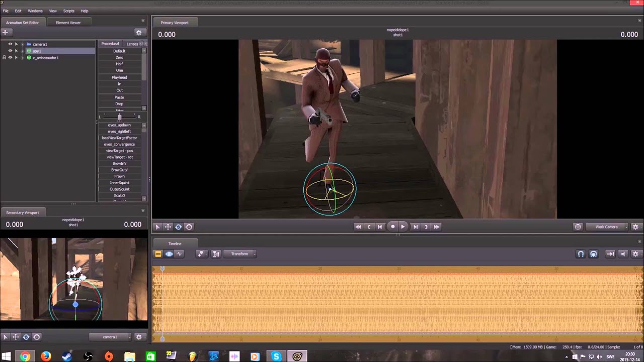Toggle frame snapping magnet in timeline
Viewport: 644px width, 362px height.
(594, 254)
